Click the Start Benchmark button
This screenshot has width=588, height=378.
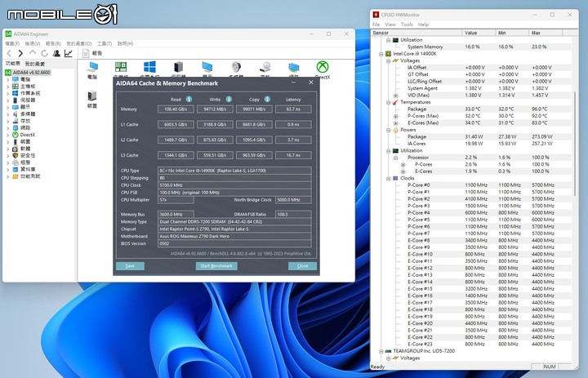pyautogui.click(x=216, y=266)
